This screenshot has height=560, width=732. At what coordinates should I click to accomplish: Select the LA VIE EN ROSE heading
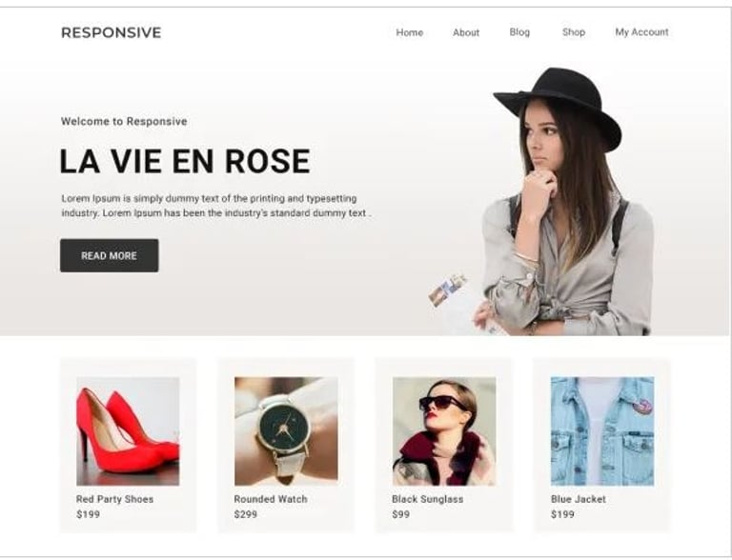click(185, 162)
